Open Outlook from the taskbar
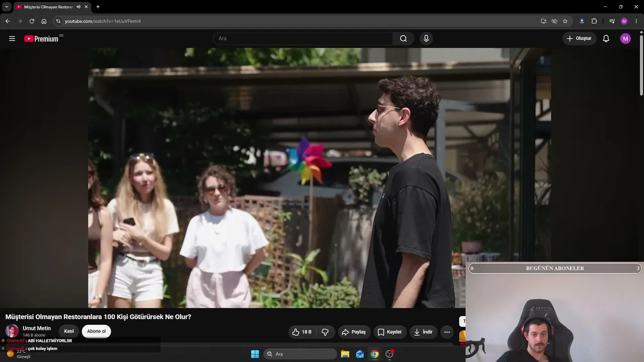This screenshot has height=362, width=644. click(360, 354)
